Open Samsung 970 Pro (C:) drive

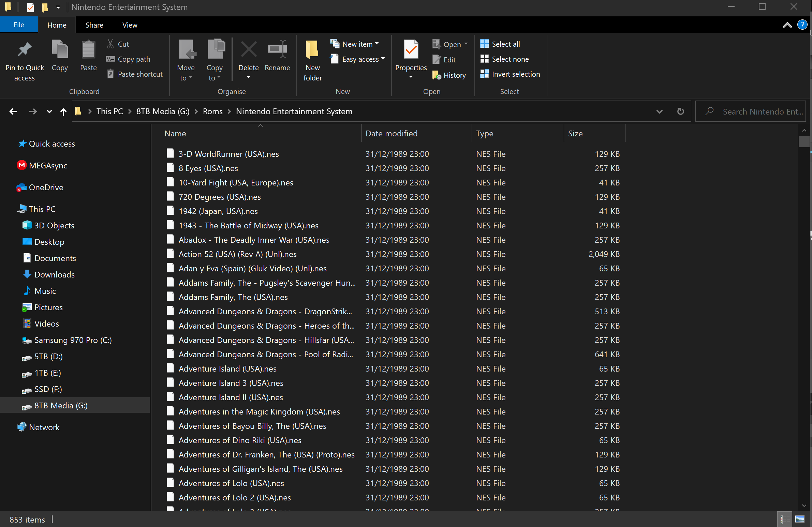pyautogui.click(x=67, y=340)
